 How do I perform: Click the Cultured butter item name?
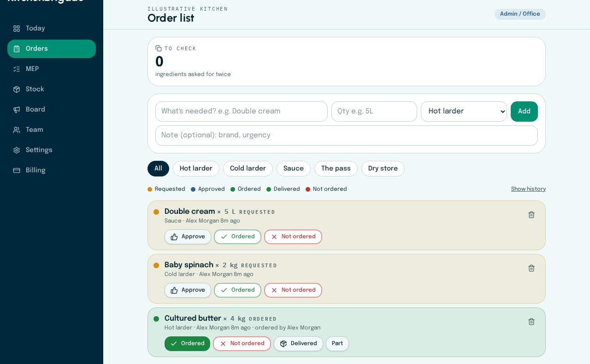tap(193, 318)
